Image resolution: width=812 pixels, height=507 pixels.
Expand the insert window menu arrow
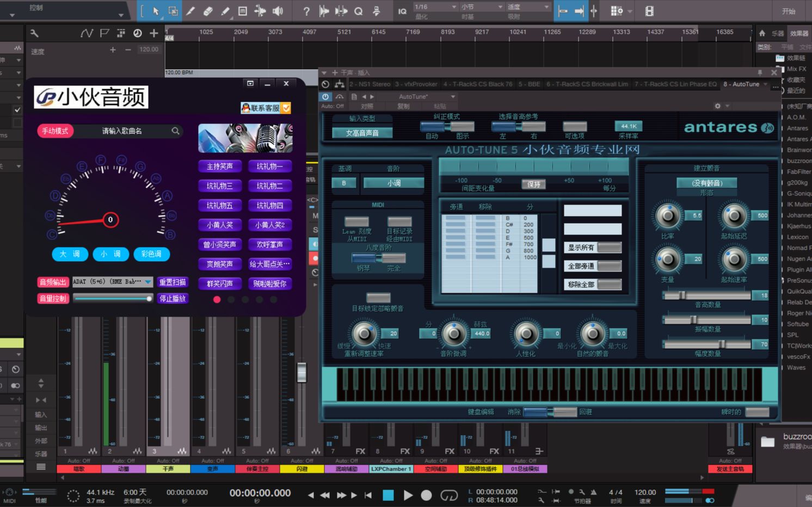(324, 72)
